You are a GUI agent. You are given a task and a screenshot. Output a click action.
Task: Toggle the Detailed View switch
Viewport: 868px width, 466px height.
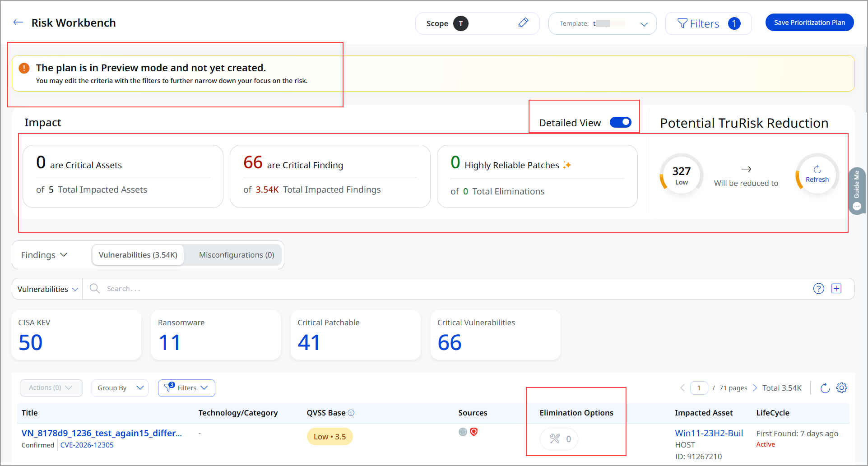pos(621,122)
